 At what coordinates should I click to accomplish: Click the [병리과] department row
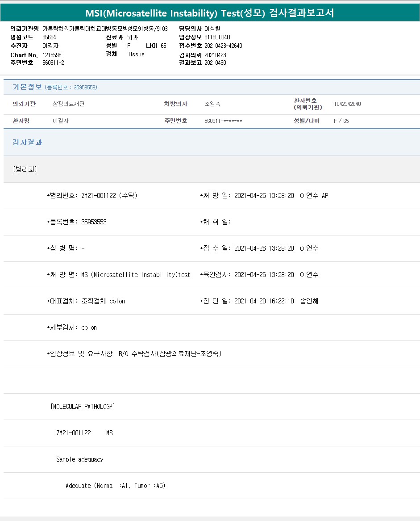(x=25, y=169)
